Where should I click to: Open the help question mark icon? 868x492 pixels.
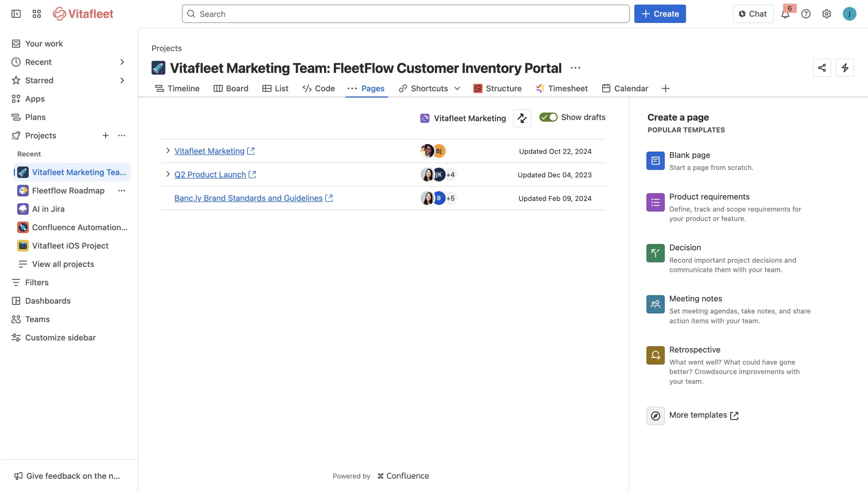click(806, 14)
